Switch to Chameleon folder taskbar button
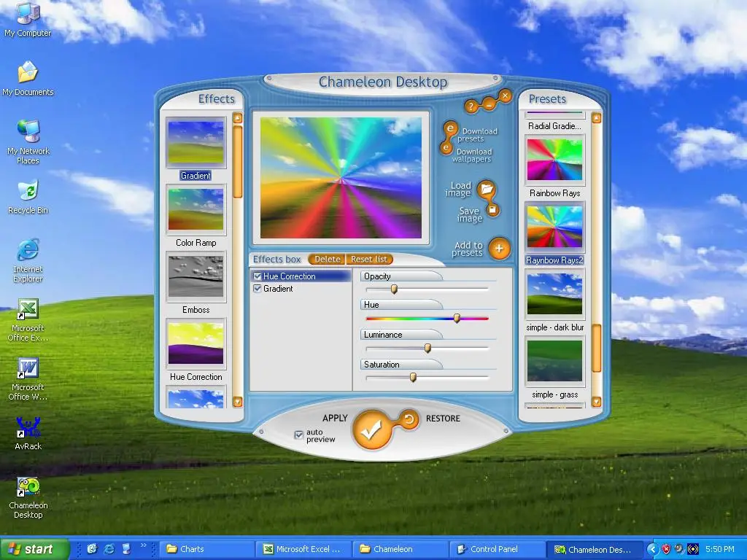The height and width of the screenshot is (560, 747). (401, 549)
